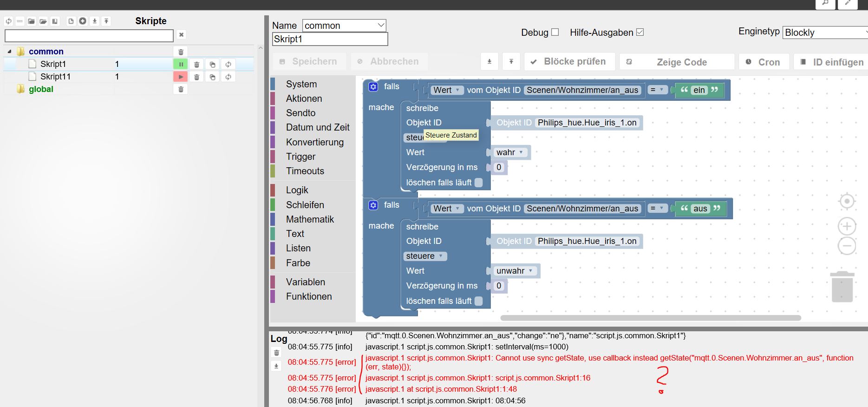Copy Skript11 using its duplicate icon

click(x=212, y=77)
